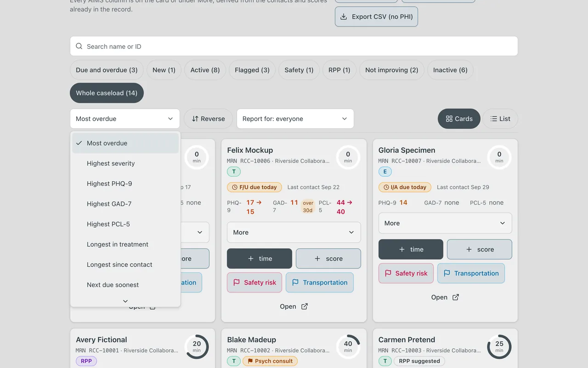Collapse the Most overdue sort dropdown

click(x=125, y=119)
